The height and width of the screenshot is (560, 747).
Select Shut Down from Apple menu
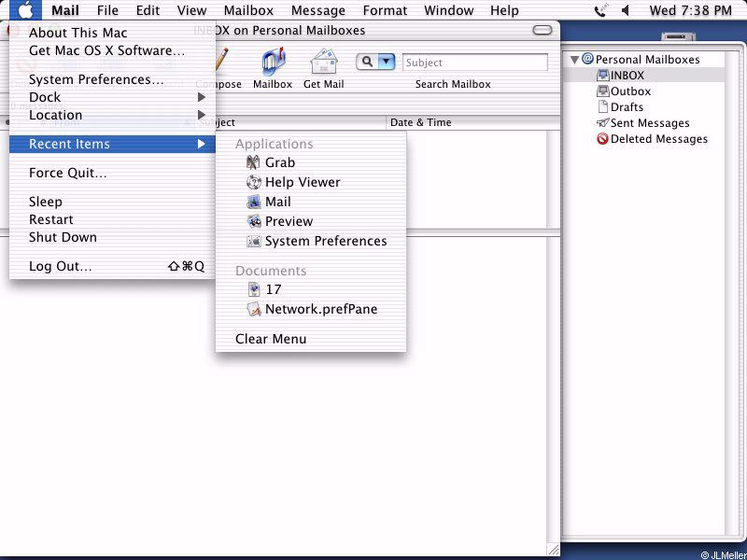[113, 237]
